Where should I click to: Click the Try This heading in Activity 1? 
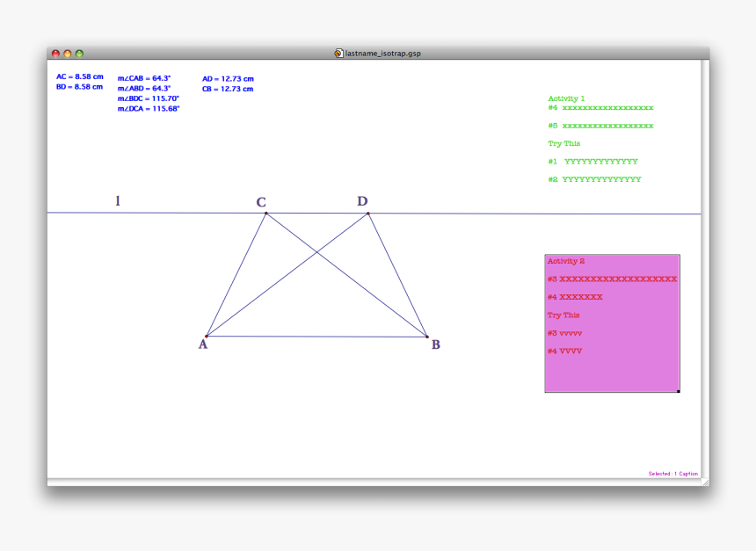pyautogui.click(x=563, y=143)
